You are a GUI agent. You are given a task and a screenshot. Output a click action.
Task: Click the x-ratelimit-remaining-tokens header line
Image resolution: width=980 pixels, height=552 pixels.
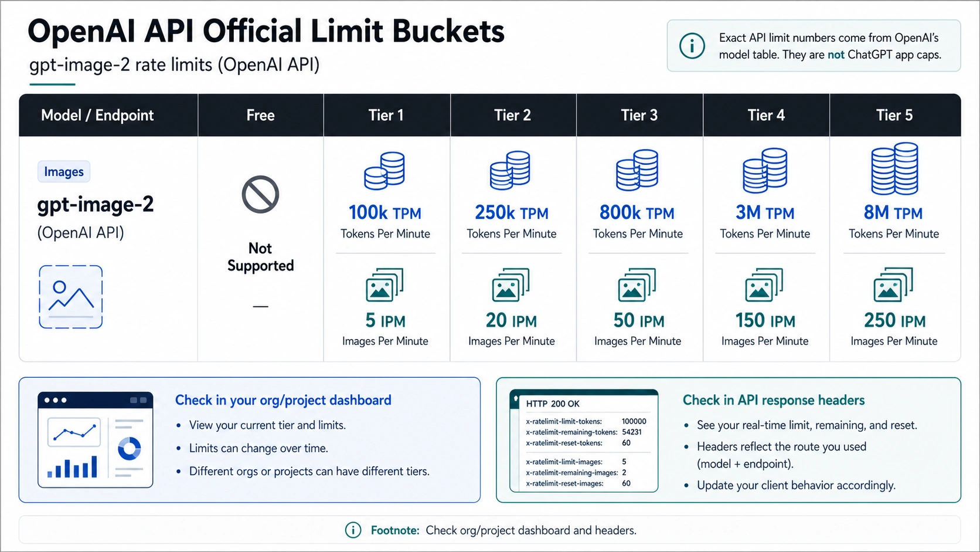[x=584, y=432]
